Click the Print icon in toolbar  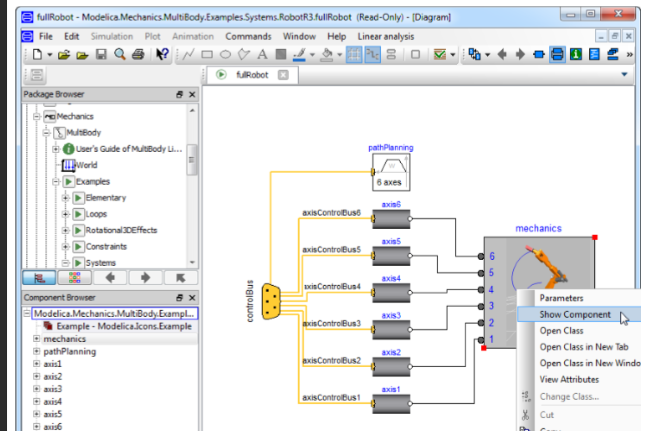[x=137, y=55]
